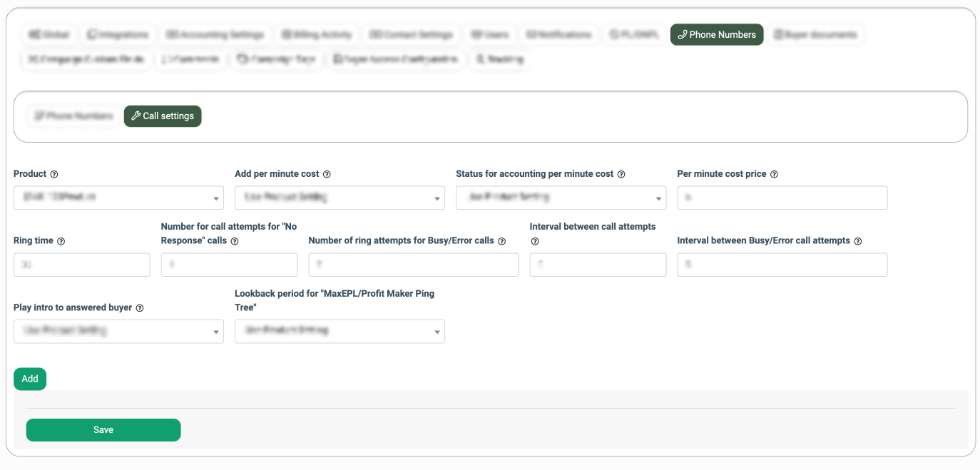980x470 pixels.
Task: Expand the Add per minute cost dropdown
Action: pos(340,198)
